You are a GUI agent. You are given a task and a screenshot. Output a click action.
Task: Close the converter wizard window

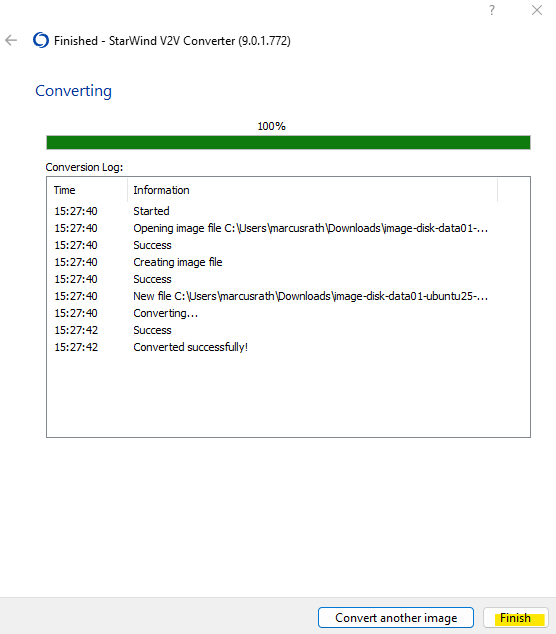[x=537, y=10]
